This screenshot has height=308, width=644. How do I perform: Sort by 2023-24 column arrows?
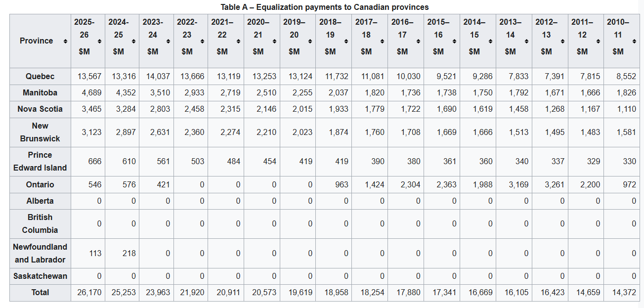pyautogui.click(x=168, y=41)
